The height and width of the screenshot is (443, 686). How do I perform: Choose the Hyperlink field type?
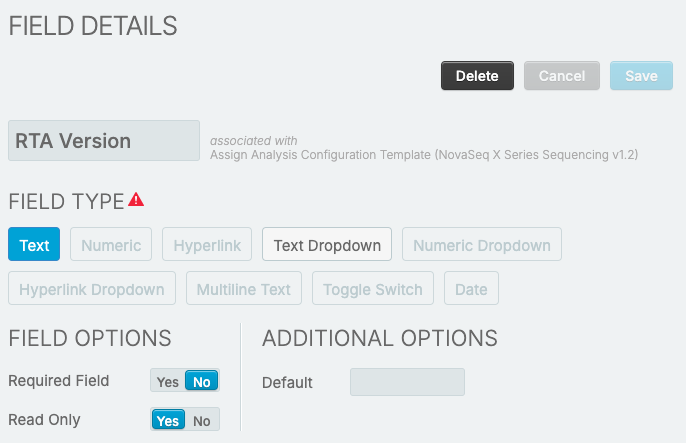[207, 245]
